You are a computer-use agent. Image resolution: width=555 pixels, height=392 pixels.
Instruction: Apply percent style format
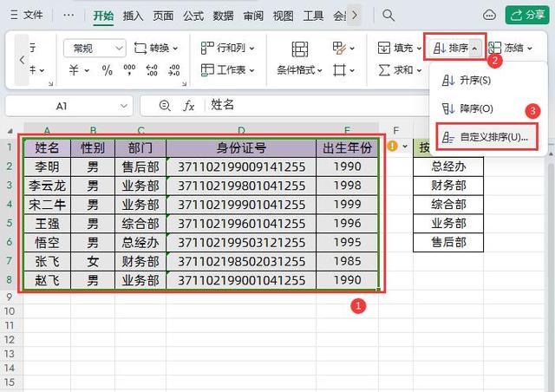[107, 70]
